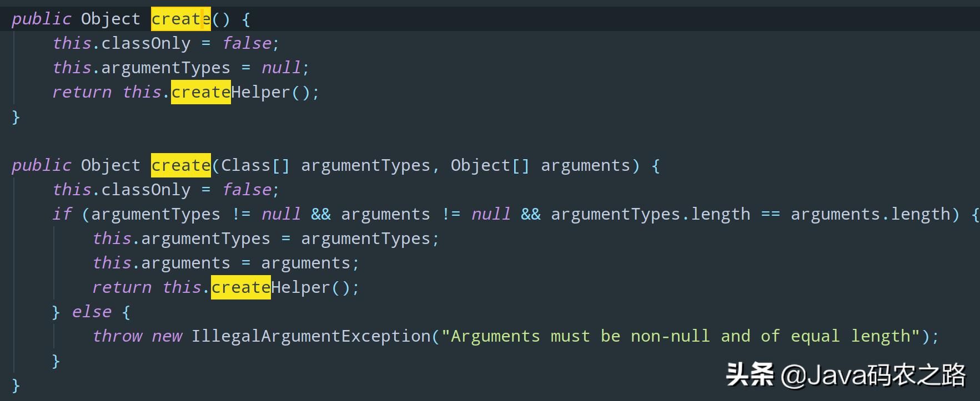Click the highlighted create in the no-argument method signature
This screenshot has height=401, width=980.
tap(180, 19)
